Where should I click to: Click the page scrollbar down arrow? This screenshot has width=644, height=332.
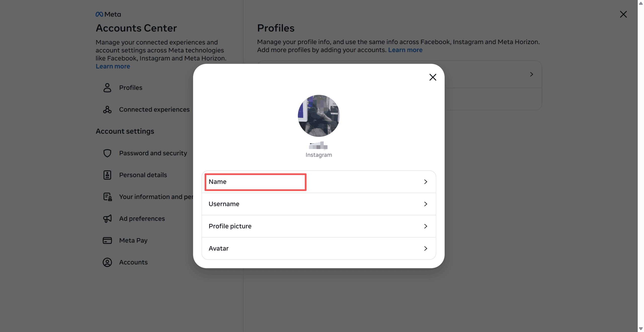(640, 329)
